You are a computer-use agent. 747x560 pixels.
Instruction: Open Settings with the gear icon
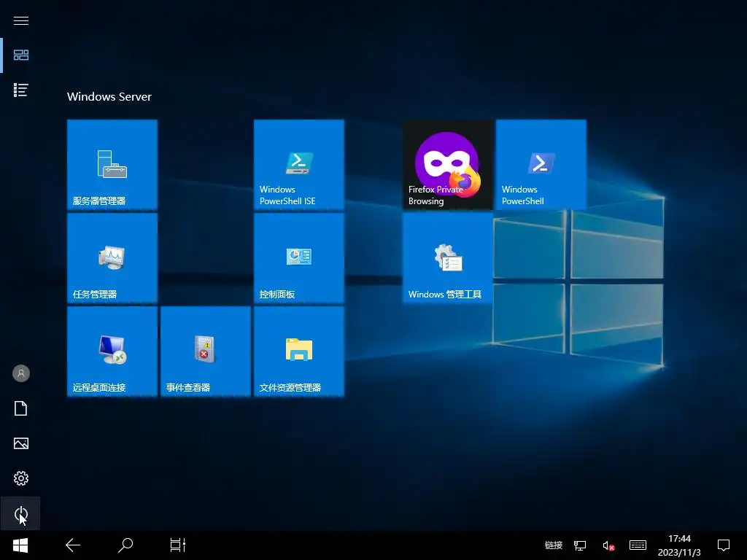pyautogui.click(x=21, y=478)
